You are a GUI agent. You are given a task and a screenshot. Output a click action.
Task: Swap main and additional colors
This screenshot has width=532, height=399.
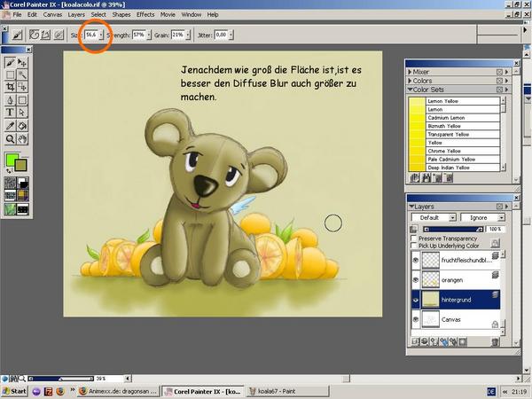9,170
